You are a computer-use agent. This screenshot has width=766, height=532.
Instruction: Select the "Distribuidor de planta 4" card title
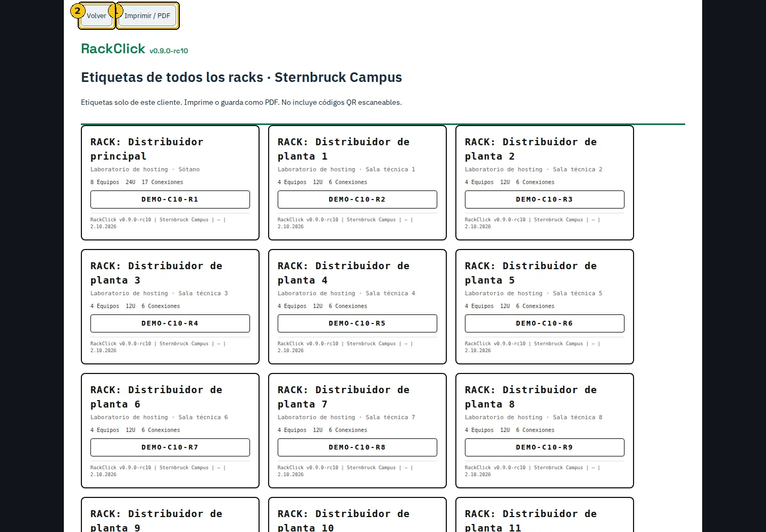(x=344, y=273)
